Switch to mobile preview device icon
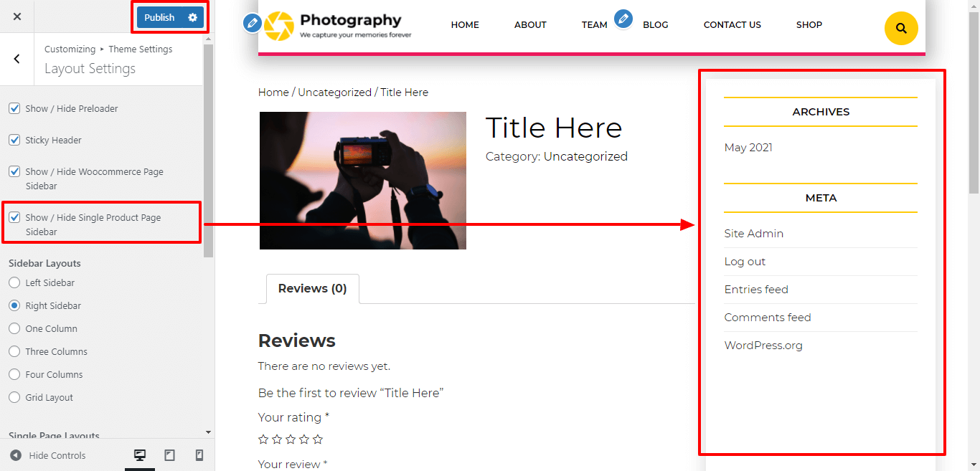The height and width of the screenshot is (471, 980). point(199,455)
